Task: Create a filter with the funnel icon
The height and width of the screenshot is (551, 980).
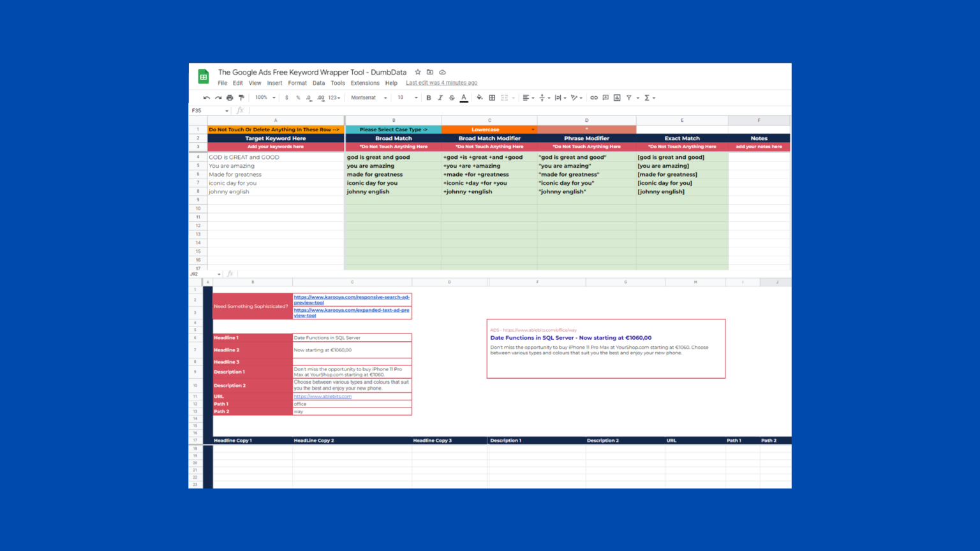Action: coord(628,97)
